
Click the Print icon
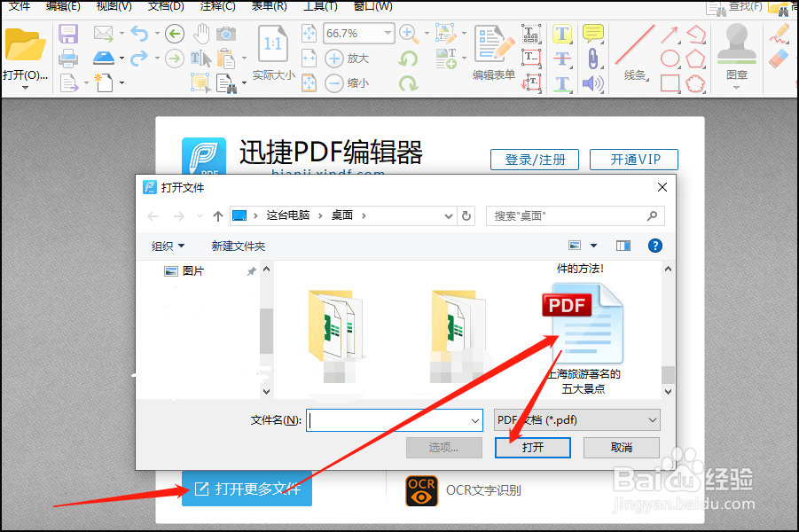(x=67, y=59)
